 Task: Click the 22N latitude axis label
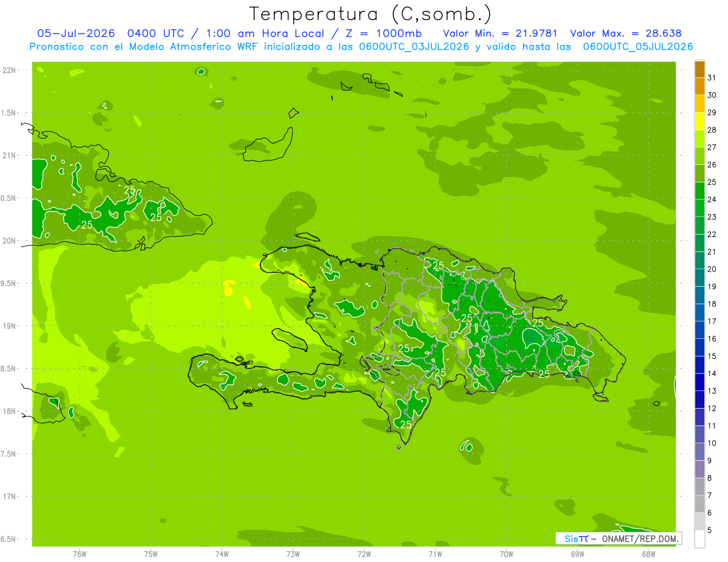tap(10, 70)
